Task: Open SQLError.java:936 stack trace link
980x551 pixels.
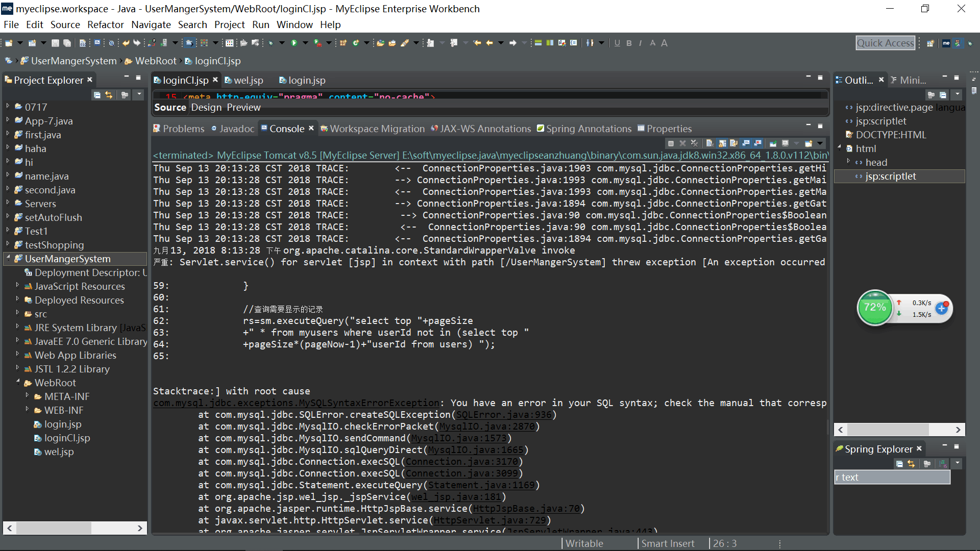Action: (504, 415)
